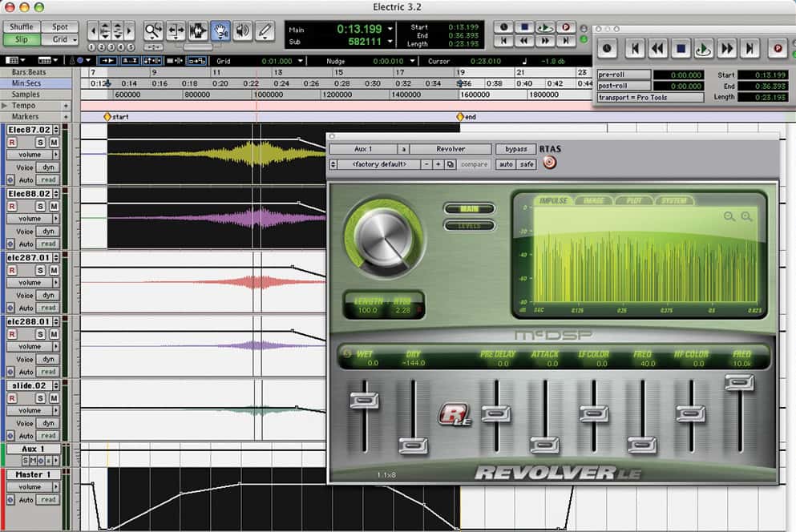Image resolution: width=796 pixels, height=532 pixels.
Task: Open Main counter time scale dropdown
Action: (x=390, y=29)
